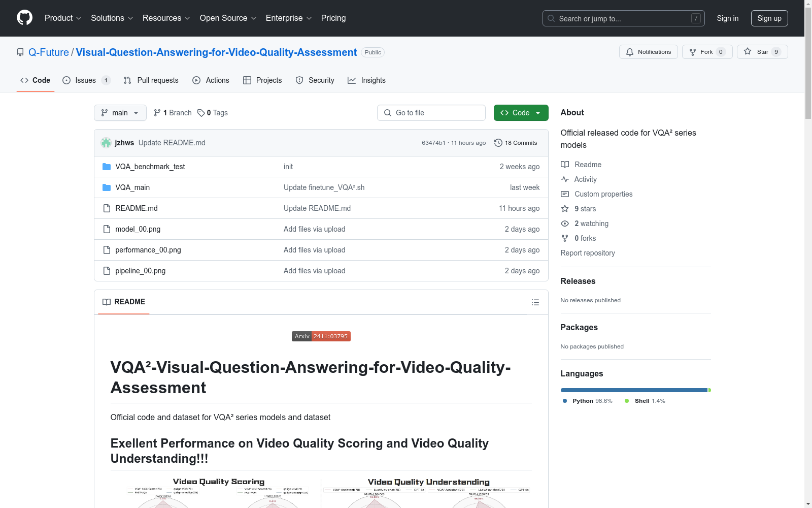Viewport: 812px width, 508px height.
Task: Expand the Open Source menu
Action: pos(228,18)
